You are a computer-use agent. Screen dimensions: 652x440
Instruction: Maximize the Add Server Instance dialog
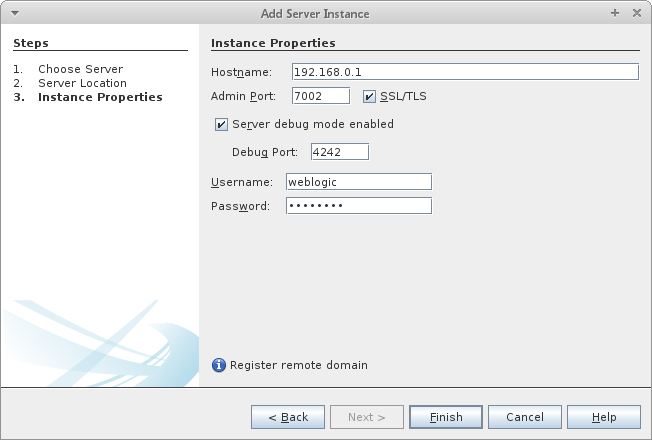tap(614, 13)
